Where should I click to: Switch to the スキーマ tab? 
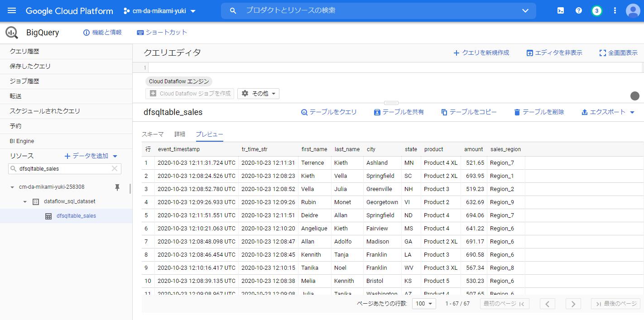pyautogui.click(x=154, y=134)
